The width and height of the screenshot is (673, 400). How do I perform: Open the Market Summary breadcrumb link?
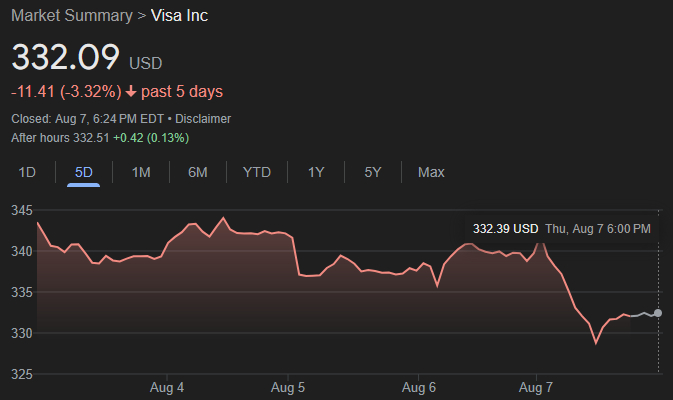[x=71, y=16]
